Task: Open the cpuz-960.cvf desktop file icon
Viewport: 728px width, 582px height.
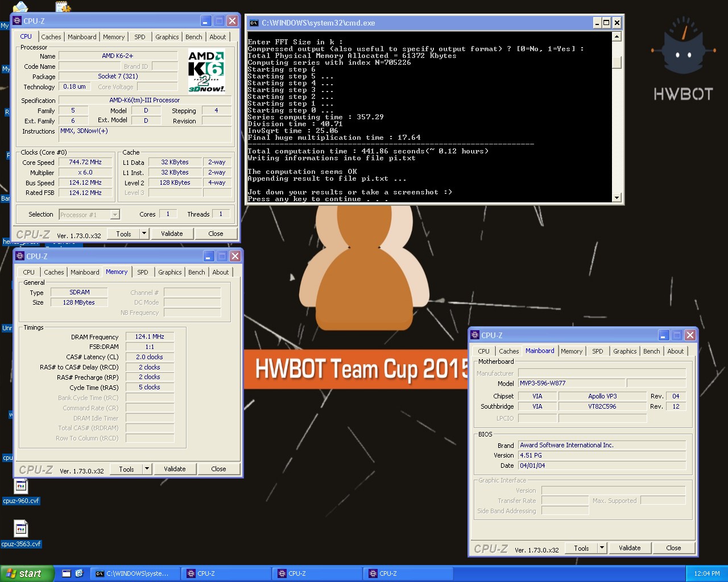Action: point(21,487)
